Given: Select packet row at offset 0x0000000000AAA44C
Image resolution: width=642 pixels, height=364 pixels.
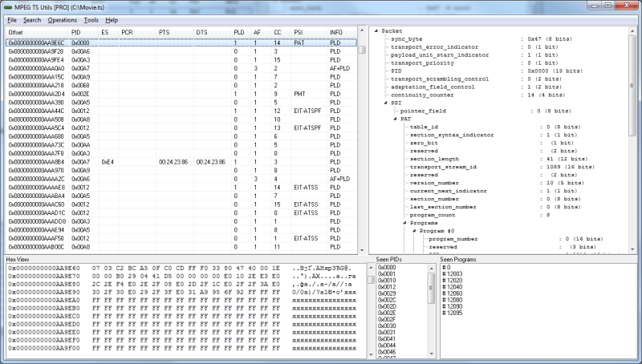Looking at the screenshot, I should tap(181, 111).
